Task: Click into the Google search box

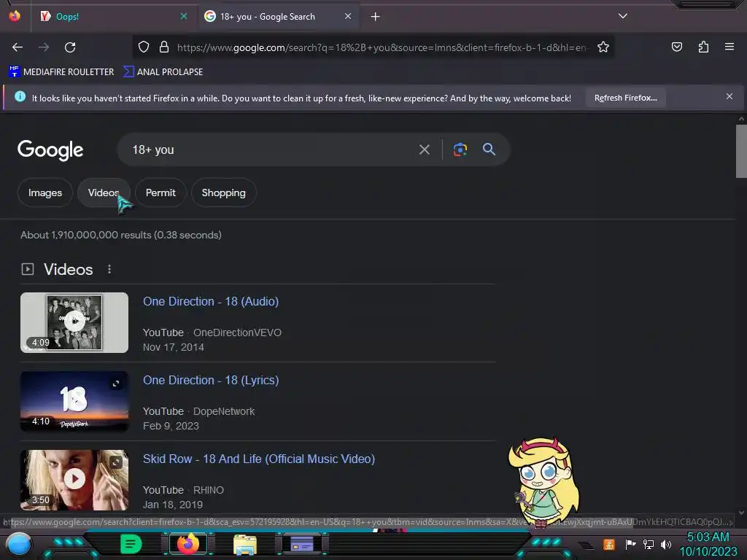Action: (271, 149)
